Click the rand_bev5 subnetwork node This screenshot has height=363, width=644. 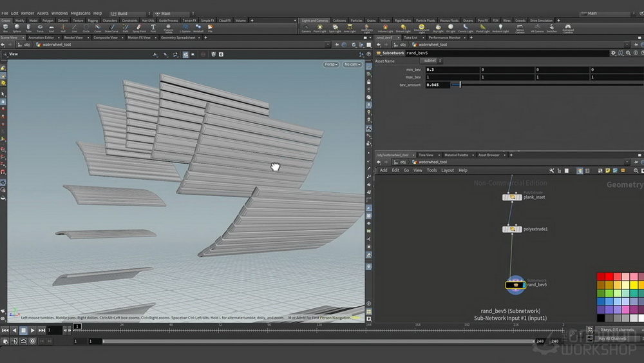(x=515, y=284)
